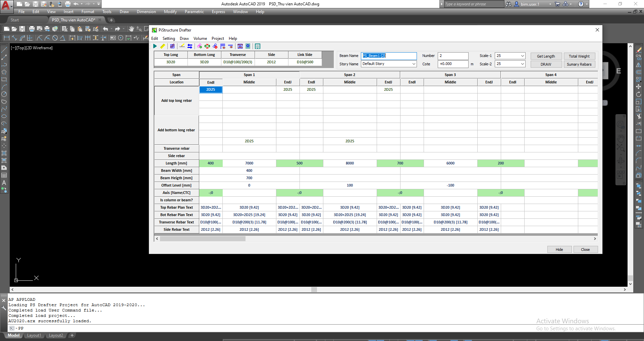This screenshot has width=644, height=341.
Task: Open the Story Name dropdown
Action: click(414, 64)
